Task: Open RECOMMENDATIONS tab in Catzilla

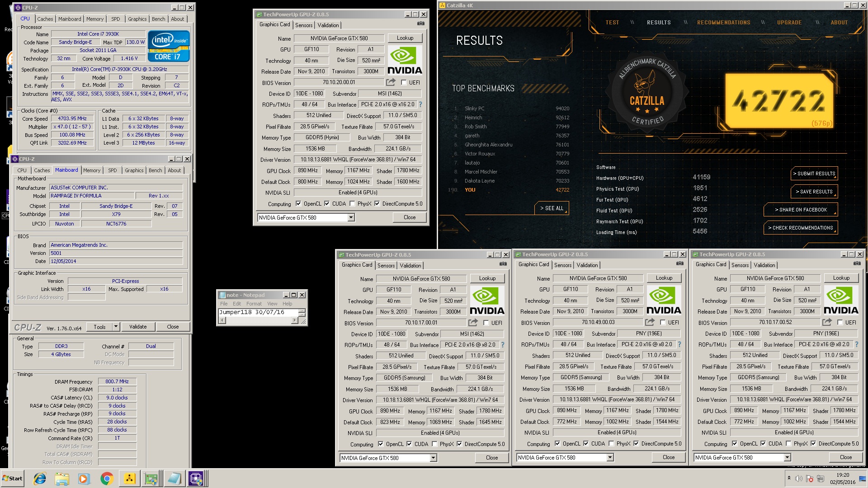Action: [723, 23]
